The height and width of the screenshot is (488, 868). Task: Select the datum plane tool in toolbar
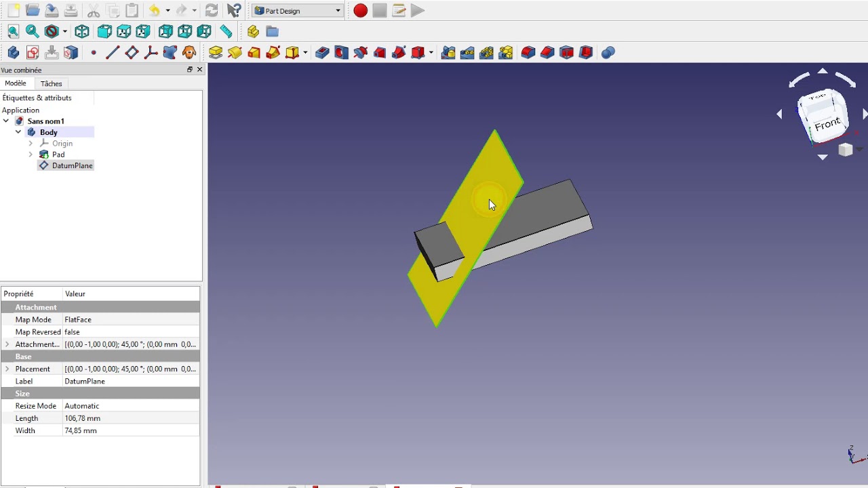tap(132, 52)
